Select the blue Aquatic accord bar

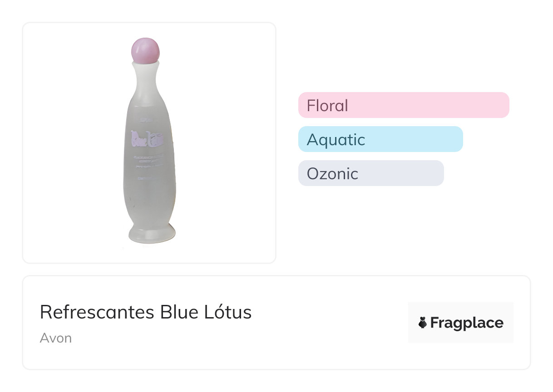coord(380,139)
